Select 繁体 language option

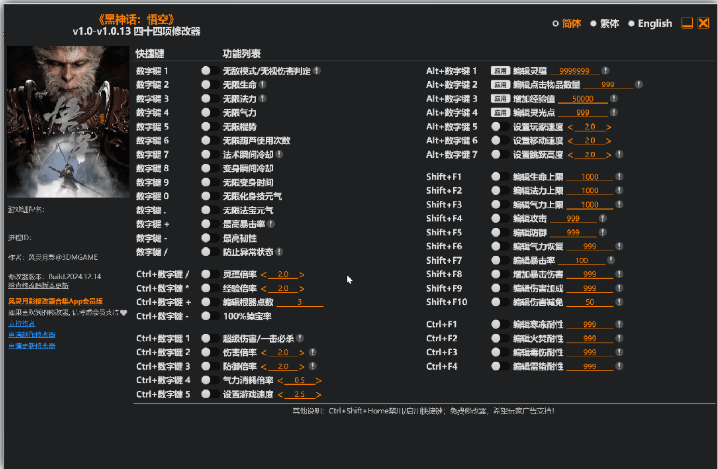(x=604, y=23)
